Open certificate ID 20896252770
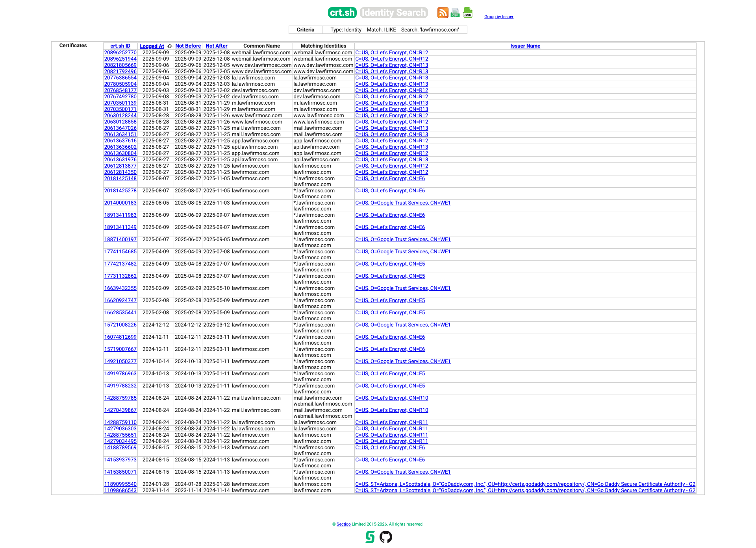 pos(120,52)
